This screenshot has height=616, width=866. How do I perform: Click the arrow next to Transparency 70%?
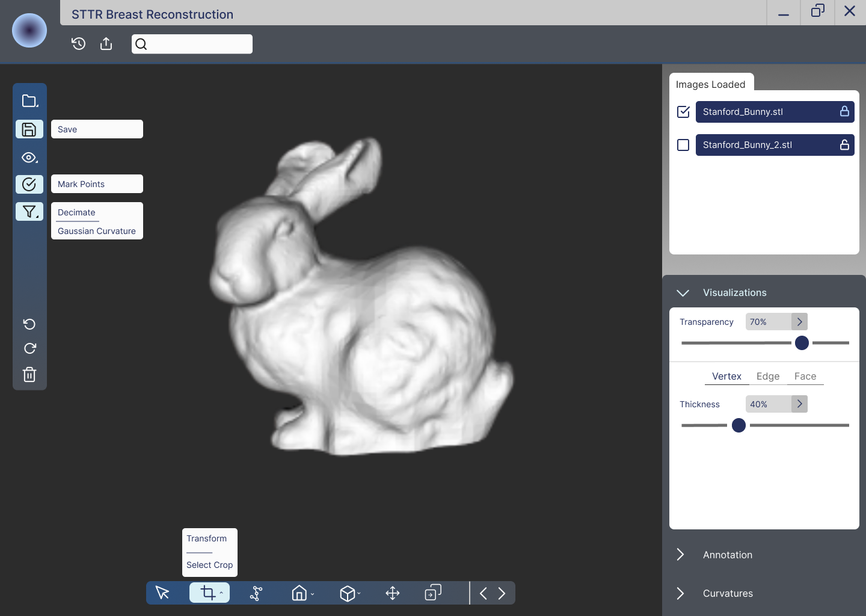799,322
